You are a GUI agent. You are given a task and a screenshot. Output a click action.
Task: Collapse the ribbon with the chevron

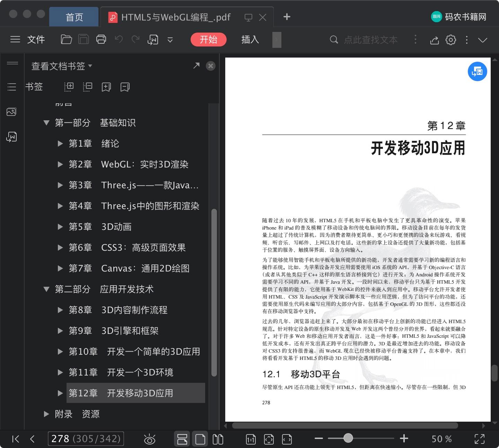pyautogui.click(x=483, y=40)
